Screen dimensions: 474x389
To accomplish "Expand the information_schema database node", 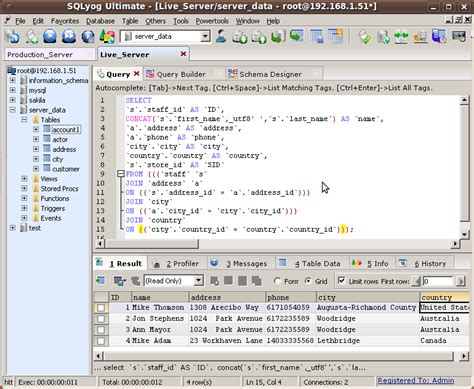I will point(13,80).
